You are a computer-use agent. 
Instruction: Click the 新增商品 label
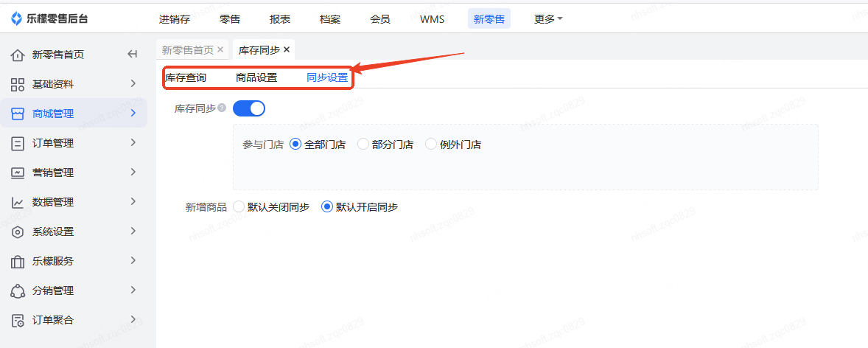pos(206,207)
